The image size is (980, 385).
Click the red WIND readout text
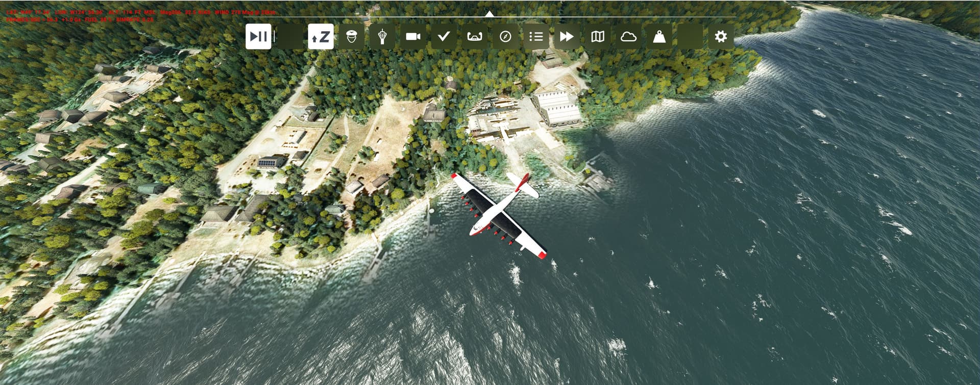(245, 12)
